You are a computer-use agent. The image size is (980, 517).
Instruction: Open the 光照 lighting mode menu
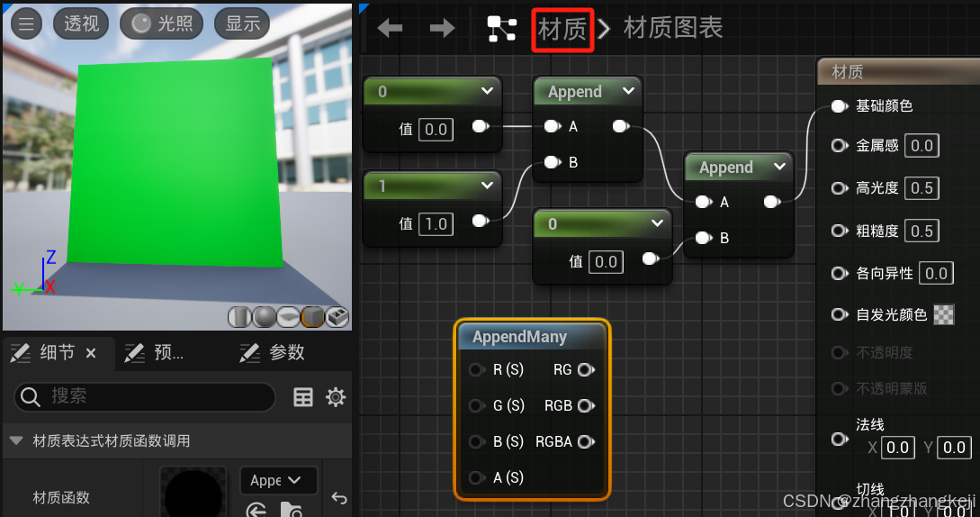(x=162, y=23)
